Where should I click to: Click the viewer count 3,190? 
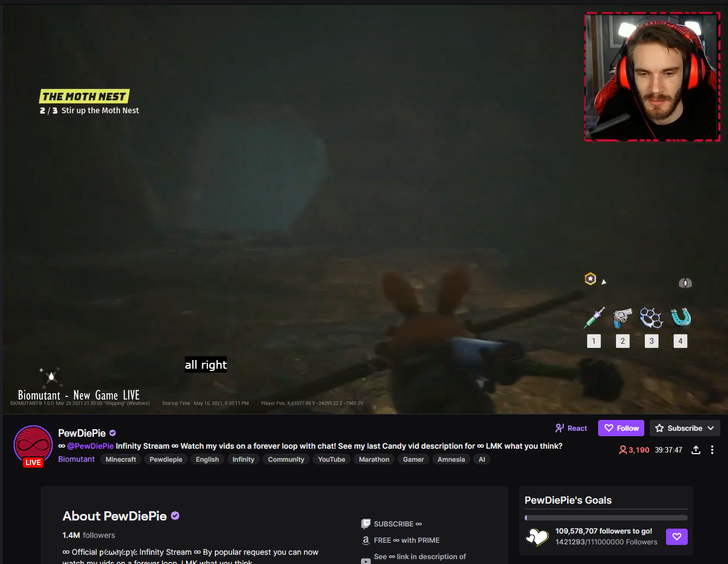coord(634,450)
